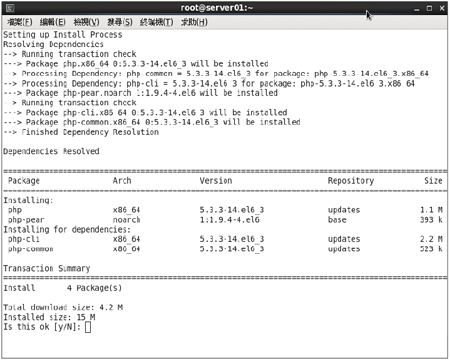
Task: Click 'php-cli' in the package table
Action: [24, 239]
